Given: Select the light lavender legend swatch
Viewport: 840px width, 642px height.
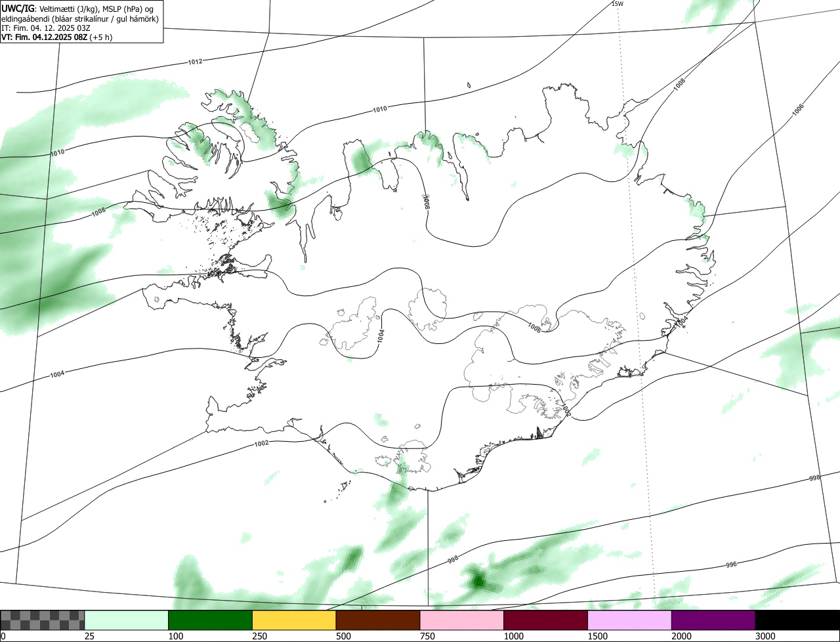Looking at the screenshot, I should 630,620.
